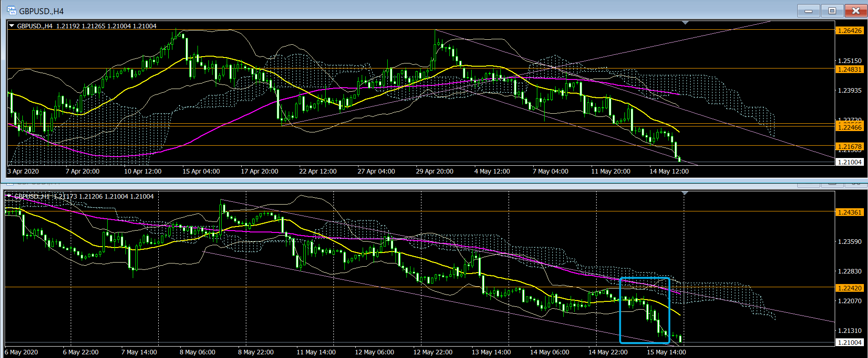Image resolution: width=868 pixels, height=358 pixels.
Task: Click the 4 May 12:00 time label
Action: tap(492, 171)
